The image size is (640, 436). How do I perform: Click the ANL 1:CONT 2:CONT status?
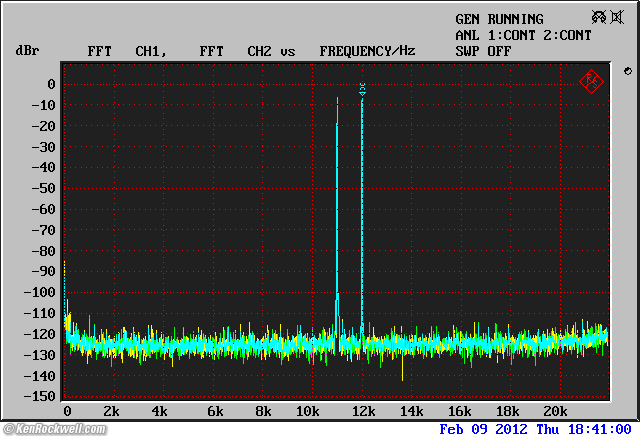(523, 35)
